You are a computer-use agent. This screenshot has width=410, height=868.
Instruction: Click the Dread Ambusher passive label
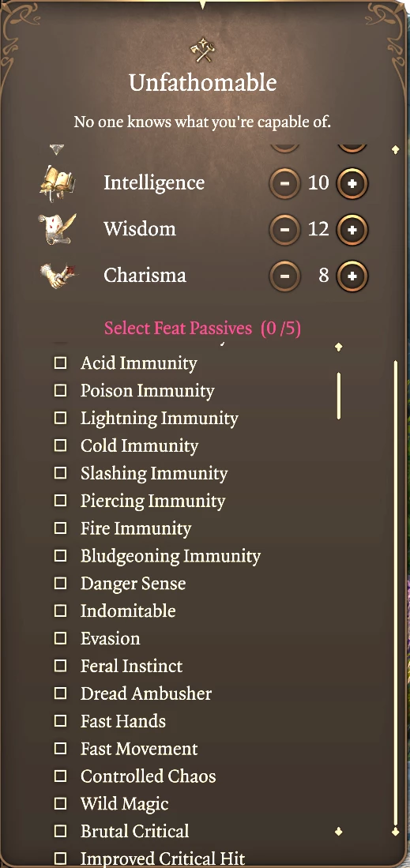[146, 693]
